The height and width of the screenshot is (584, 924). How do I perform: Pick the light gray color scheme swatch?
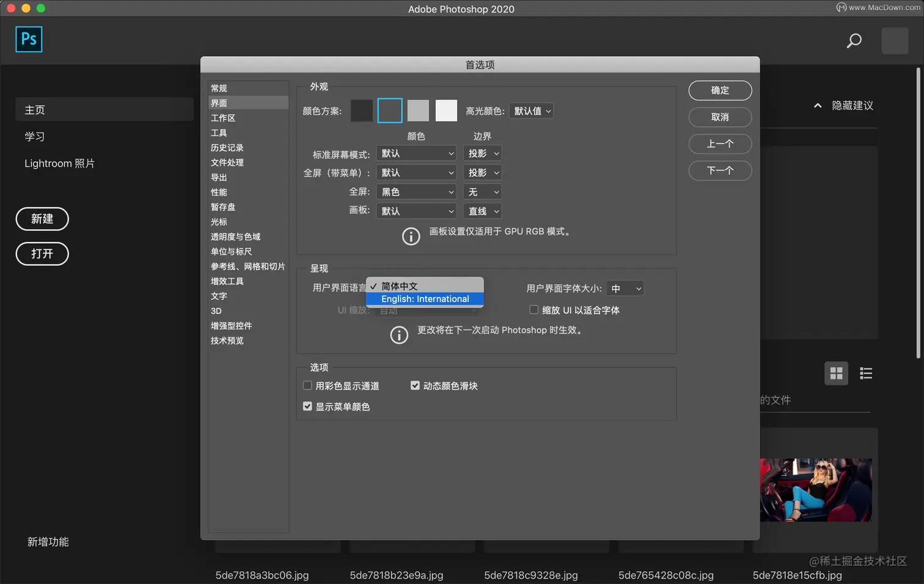click(x=418, y=111)
